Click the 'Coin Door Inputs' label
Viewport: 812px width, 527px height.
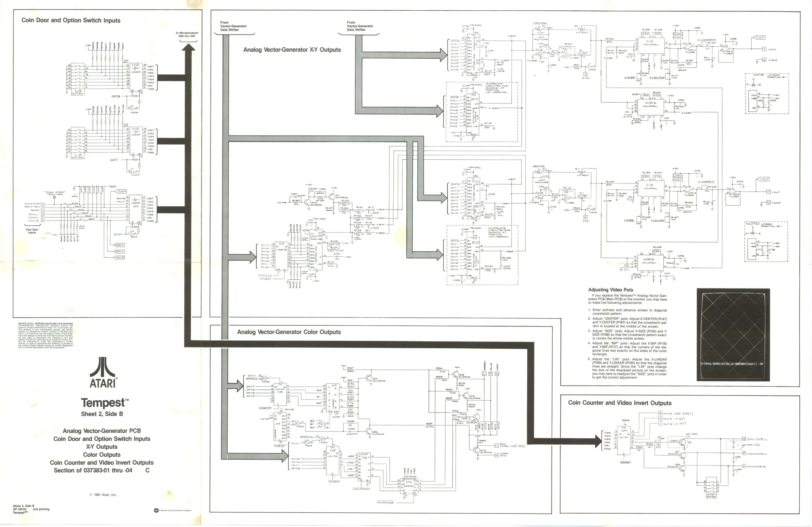tap(32, 231)
